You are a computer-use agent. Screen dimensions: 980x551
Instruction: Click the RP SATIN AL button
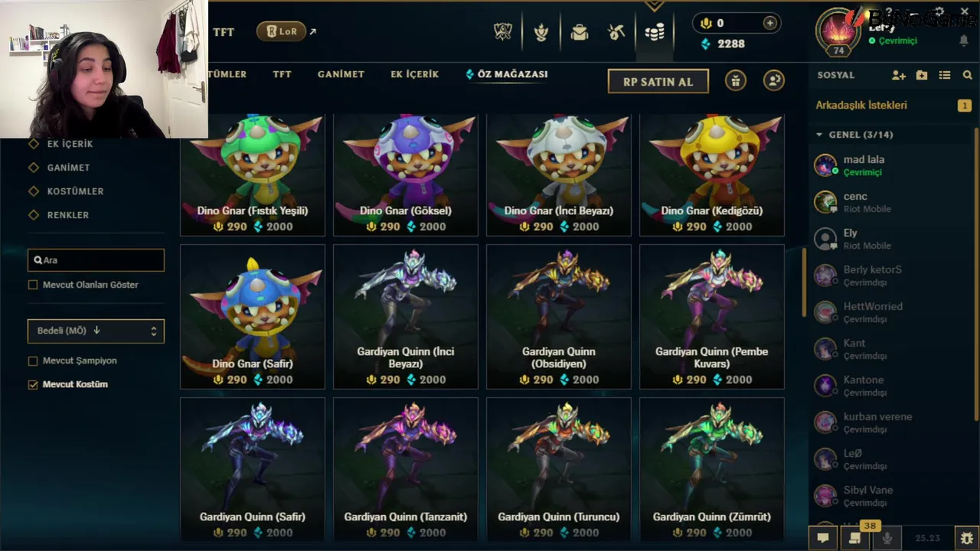(658, 81)
